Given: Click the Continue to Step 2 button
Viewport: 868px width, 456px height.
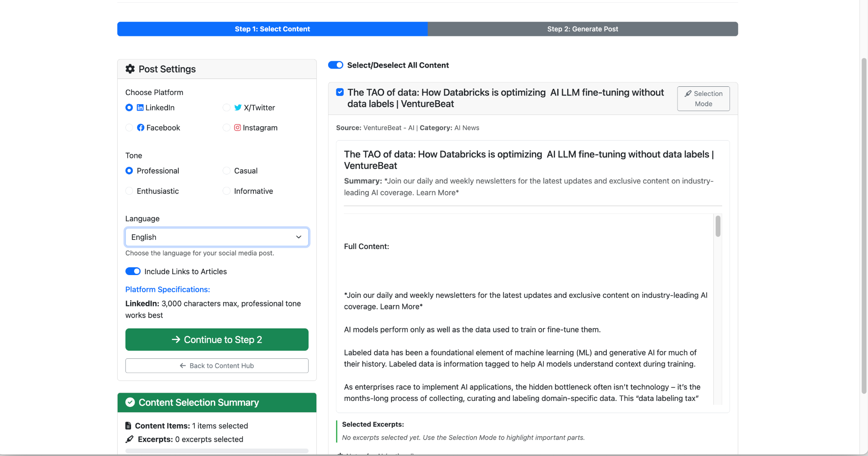Looking at the screenshot, I should pyautogui.click(x=217, y=340).
